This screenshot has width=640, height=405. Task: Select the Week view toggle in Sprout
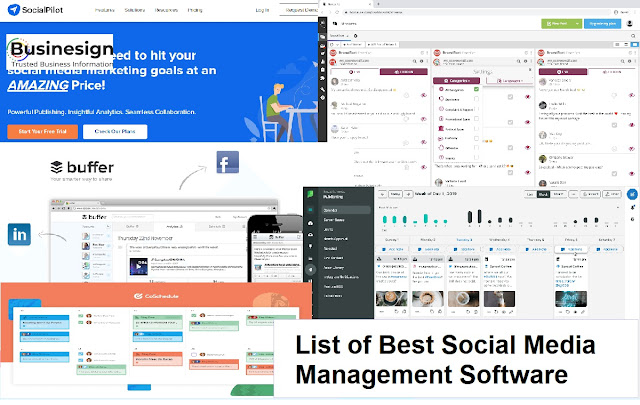tap(543, 194)
